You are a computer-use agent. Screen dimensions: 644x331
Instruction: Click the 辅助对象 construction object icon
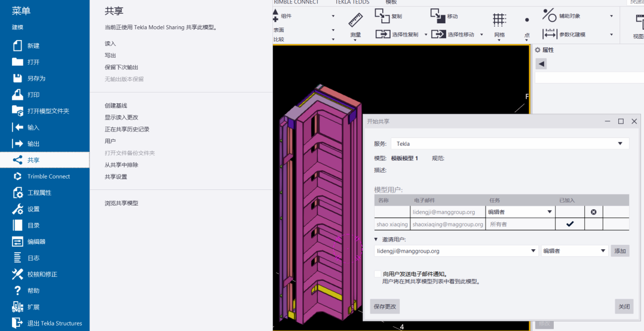point(549,16)
